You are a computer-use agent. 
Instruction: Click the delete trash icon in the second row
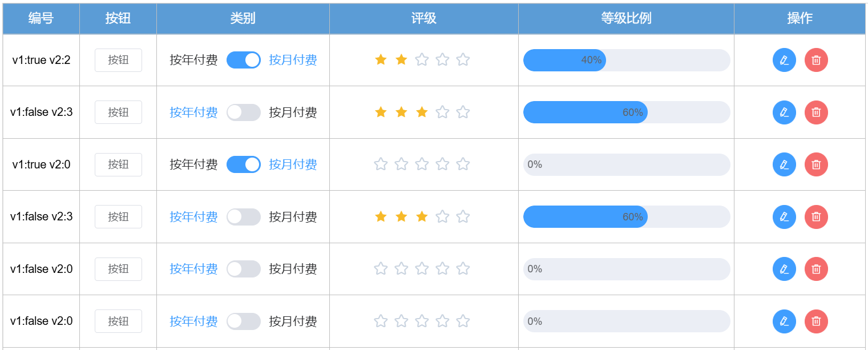[x=816, y=112]
